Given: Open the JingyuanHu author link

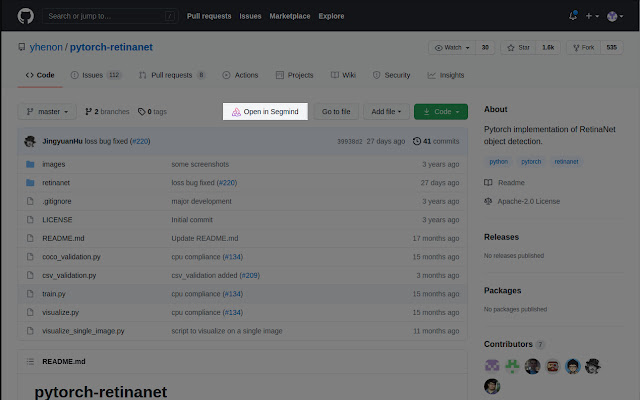Looking at the screenshot, I should (x=62, y=141).
